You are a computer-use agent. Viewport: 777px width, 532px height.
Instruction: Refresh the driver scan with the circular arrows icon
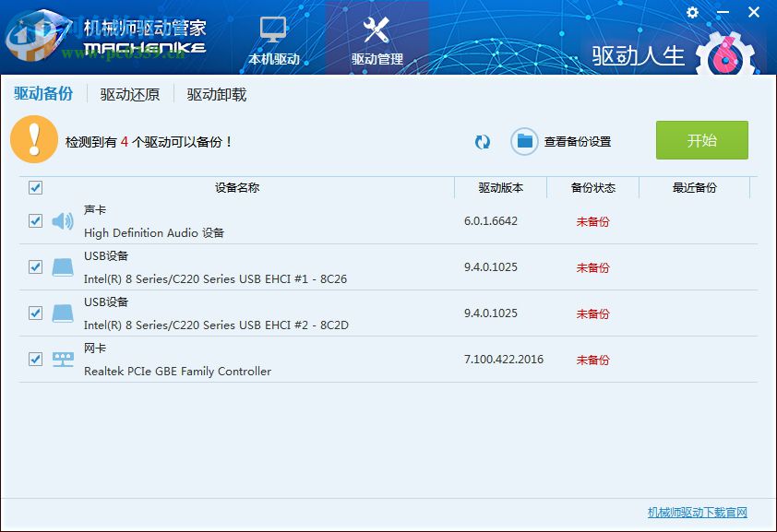click(x=481, y=142)
